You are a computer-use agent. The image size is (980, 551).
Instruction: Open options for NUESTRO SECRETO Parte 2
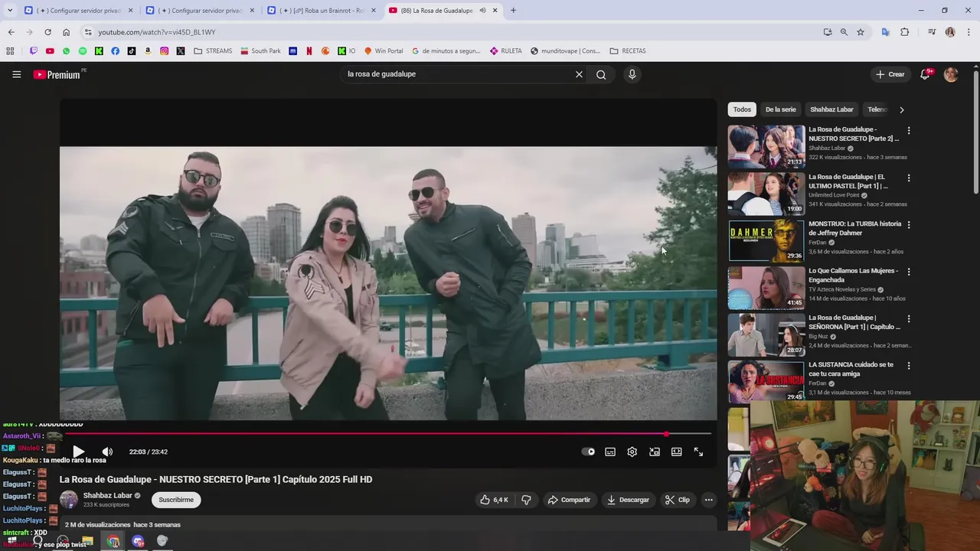point(909,130)
